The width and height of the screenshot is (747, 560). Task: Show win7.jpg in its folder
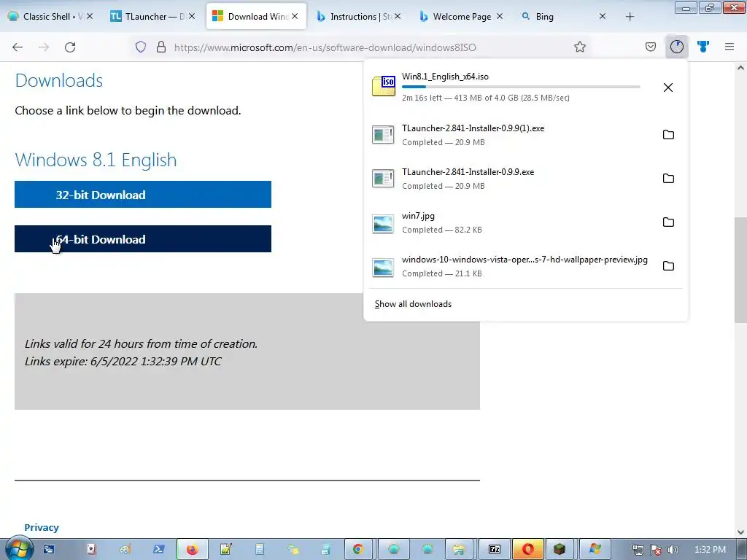click(x=668, y=222)
